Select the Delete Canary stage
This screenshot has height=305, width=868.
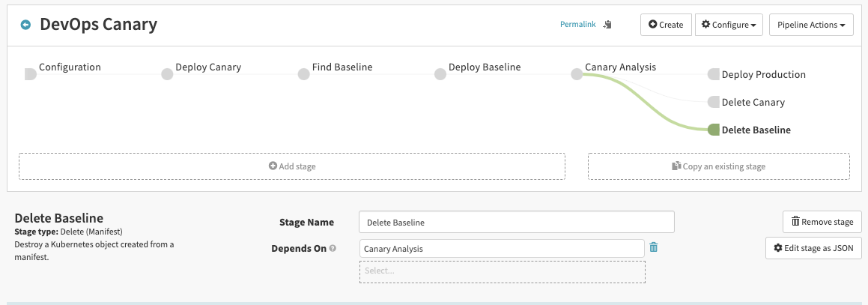pos(752,102)
